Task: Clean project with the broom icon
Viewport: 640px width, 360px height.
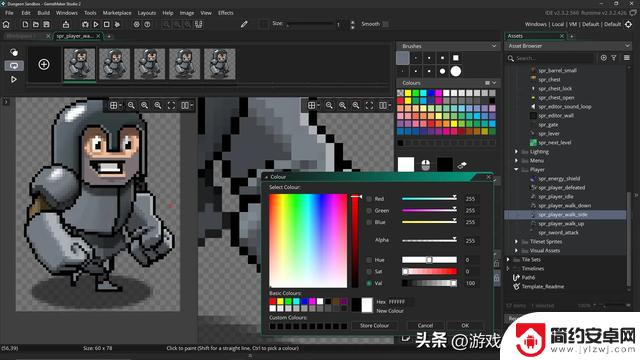Action: click(117, 24)
